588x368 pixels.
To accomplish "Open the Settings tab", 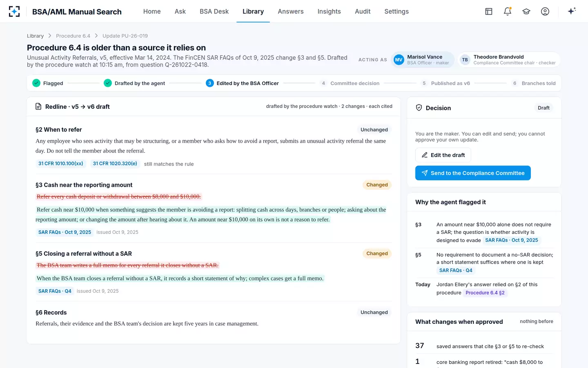I will click(396, 11).
